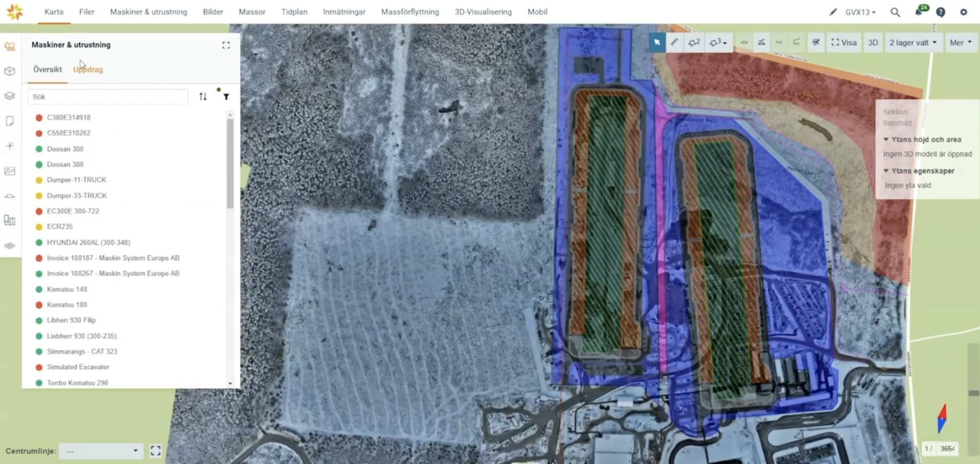
Task: Expand the Mer dropdown menu
Action: (x=960, y=43)
